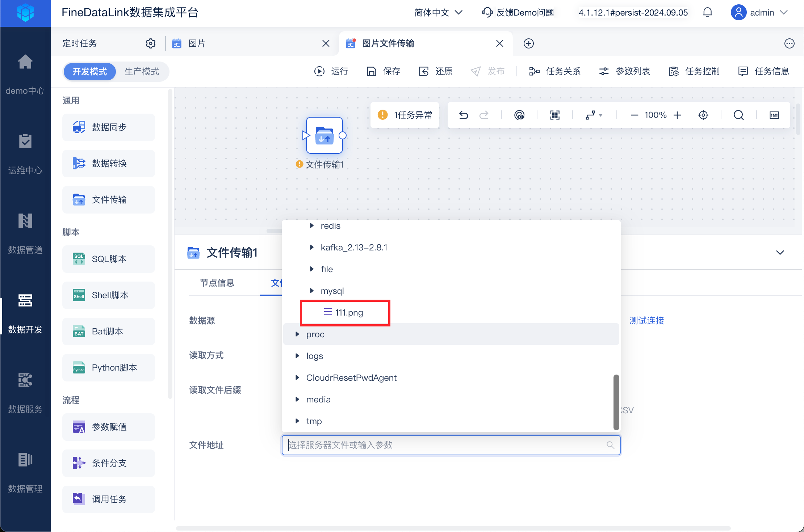The image size is (804, 532).
Task: Click the canvas search magnifier icon
Action: pos(738,115)
